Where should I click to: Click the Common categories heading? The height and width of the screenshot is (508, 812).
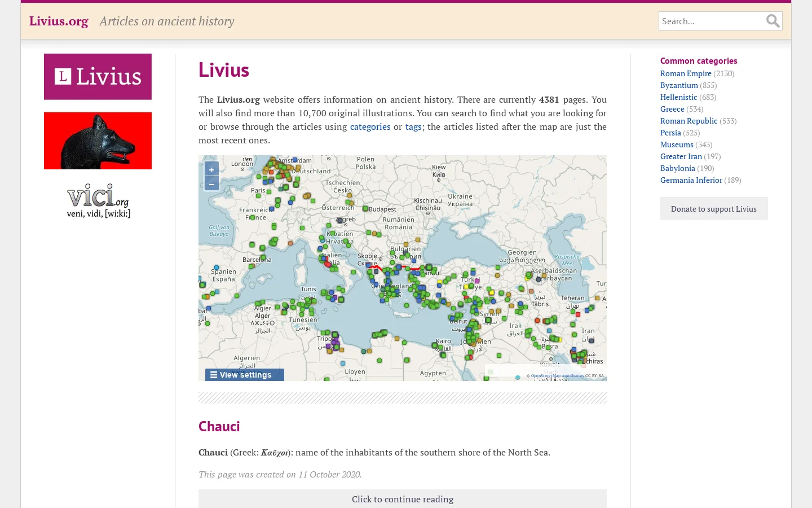click(x=699, y=61)
